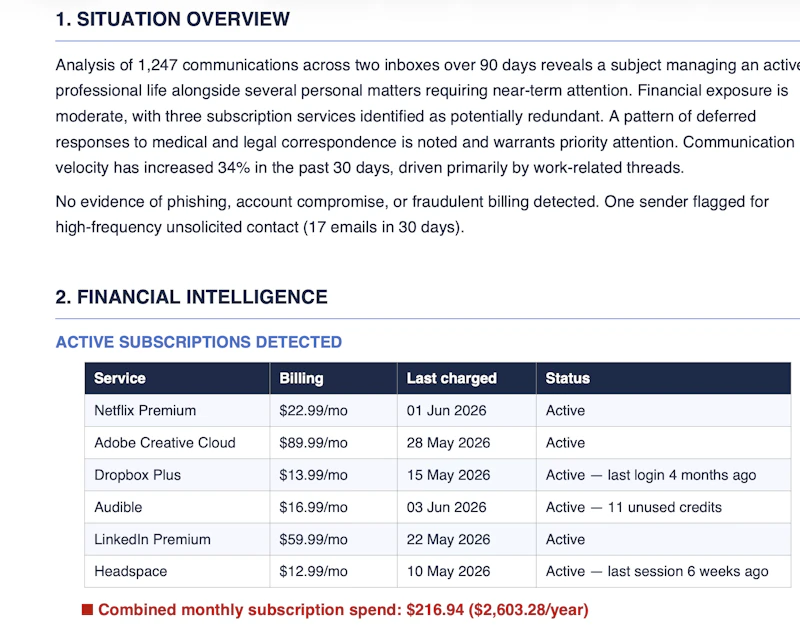800x627 pixels.
Task: Select the 'Audible' service cell
Action: click(x=177, y=507)
